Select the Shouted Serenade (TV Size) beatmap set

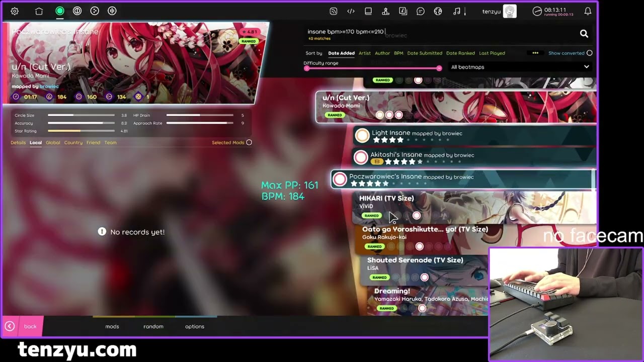[x=424, y=269]
